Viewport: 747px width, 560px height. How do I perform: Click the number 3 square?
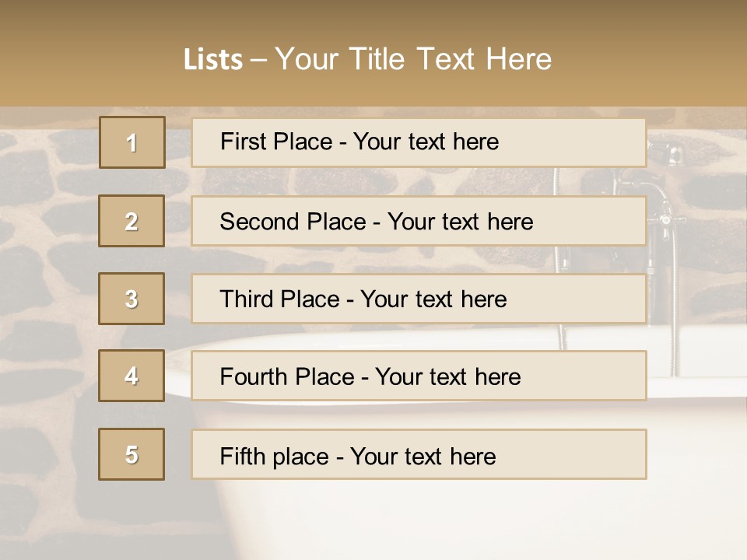coord(132,299)
